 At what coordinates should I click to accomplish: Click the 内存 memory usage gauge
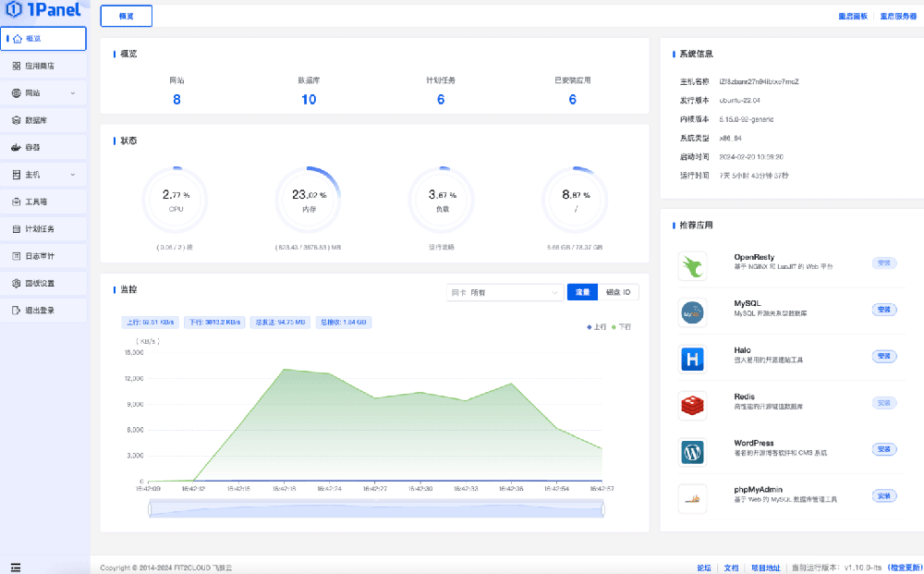pyautogui.click(x=309, y=200)
